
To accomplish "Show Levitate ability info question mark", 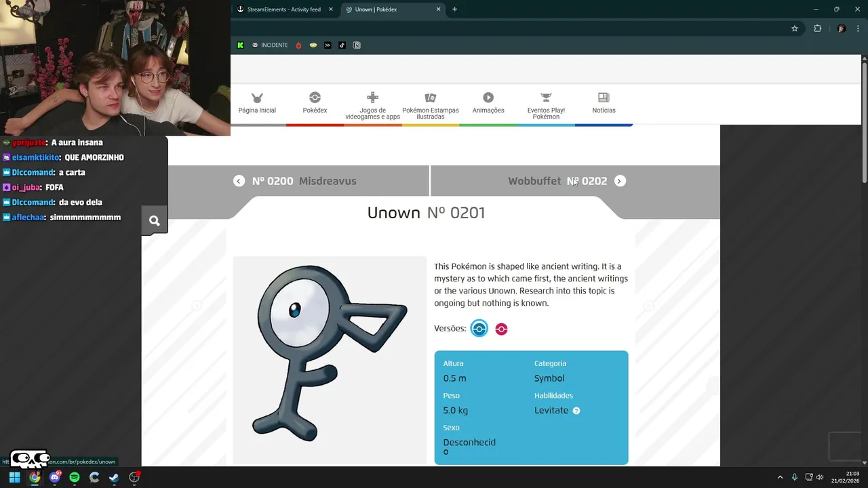I will coord(576,411).
